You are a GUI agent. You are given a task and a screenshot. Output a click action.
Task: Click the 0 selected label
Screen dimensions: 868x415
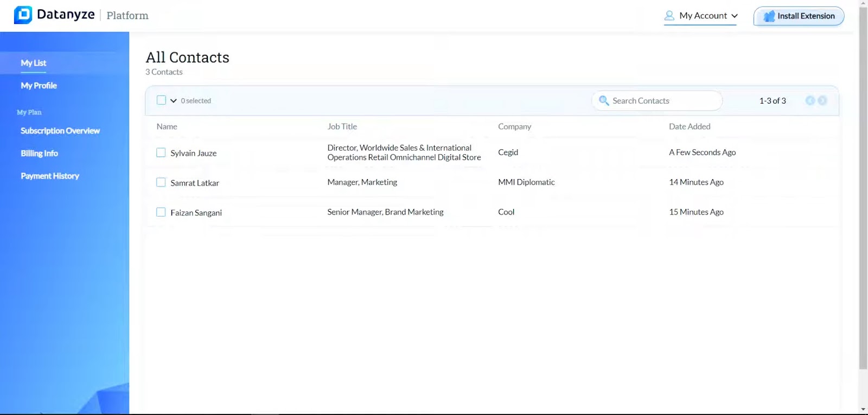pos(196,101)
